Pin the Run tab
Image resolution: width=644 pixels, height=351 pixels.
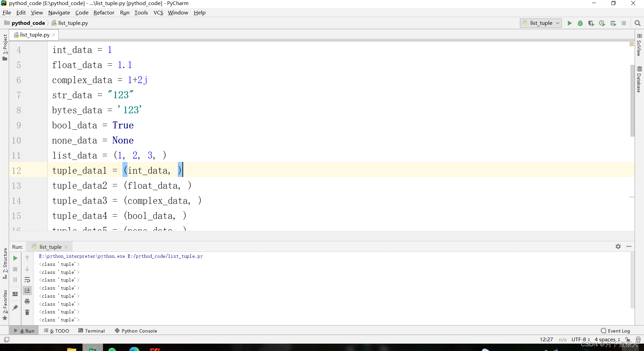point(15,307)
